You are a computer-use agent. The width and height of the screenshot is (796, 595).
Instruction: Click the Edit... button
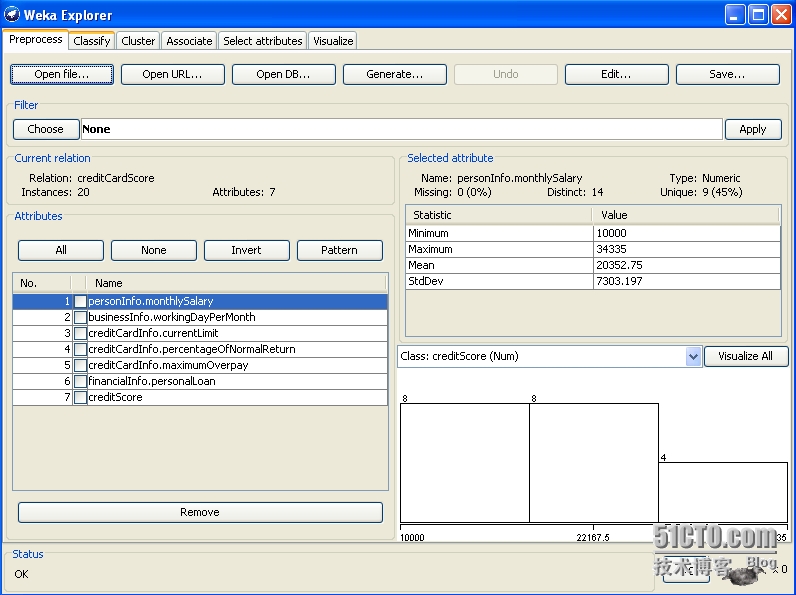coord(616,74)
